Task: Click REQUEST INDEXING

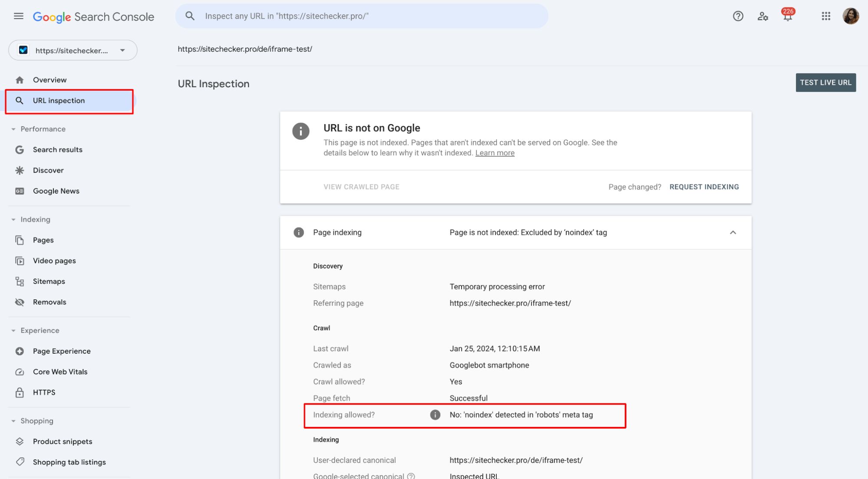Action: pos(704,187)
